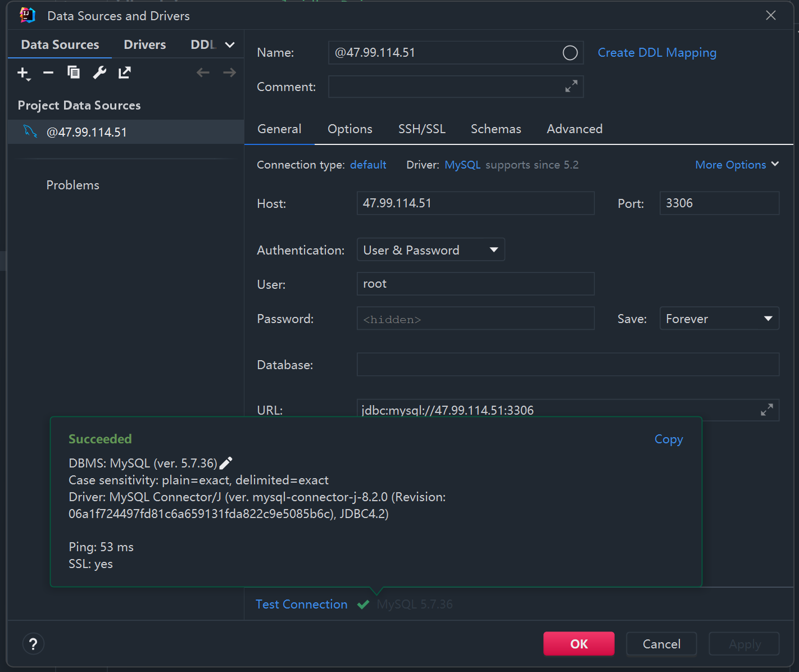The image size is (799, 672).
Task: Open the Authentication dropdown
Action: tap(431, 250)
